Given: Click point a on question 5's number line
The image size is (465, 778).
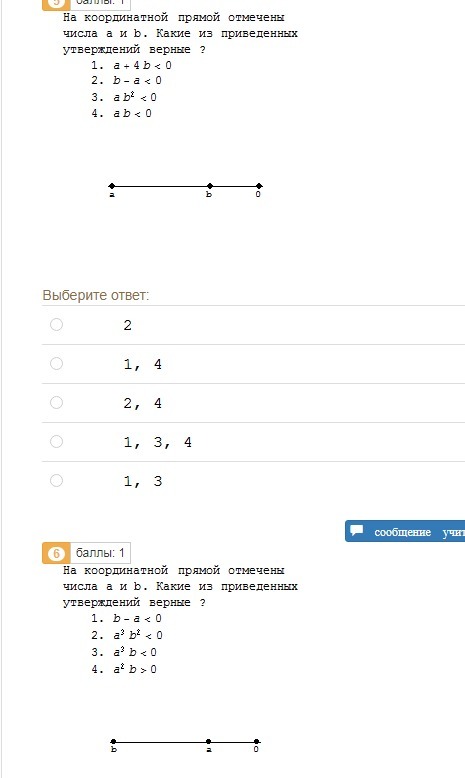Looking at the screenshot, I should [x=112, y=186].
